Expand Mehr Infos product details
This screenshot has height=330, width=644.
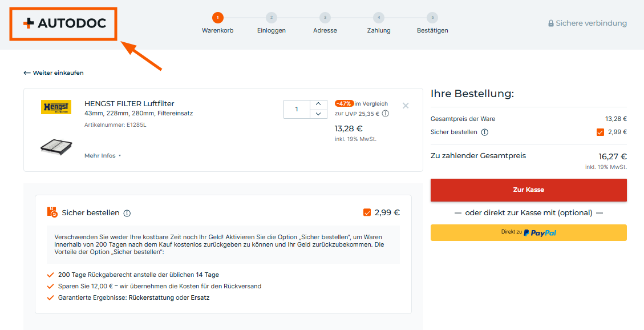point(103,155)
